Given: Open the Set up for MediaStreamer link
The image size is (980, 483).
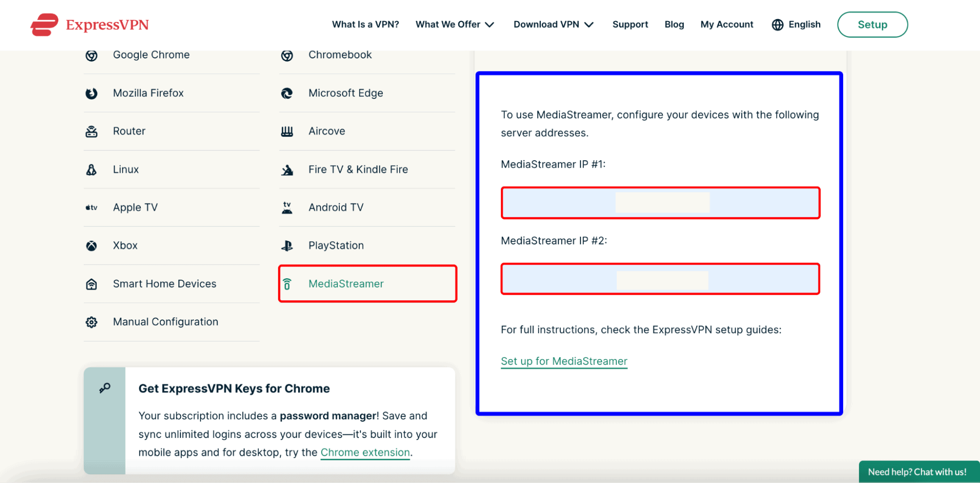Looking at the screenshot, I should click(564, 362).
